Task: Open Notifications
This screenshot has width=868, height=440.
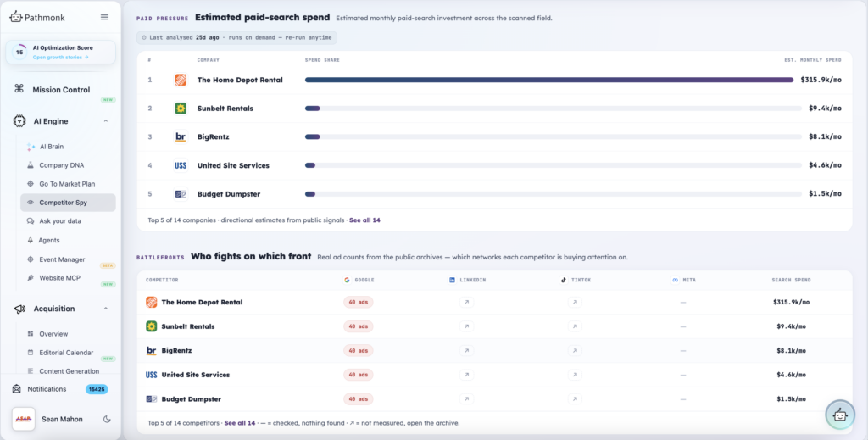Action: pyautogui.click(x=47, y=389)
